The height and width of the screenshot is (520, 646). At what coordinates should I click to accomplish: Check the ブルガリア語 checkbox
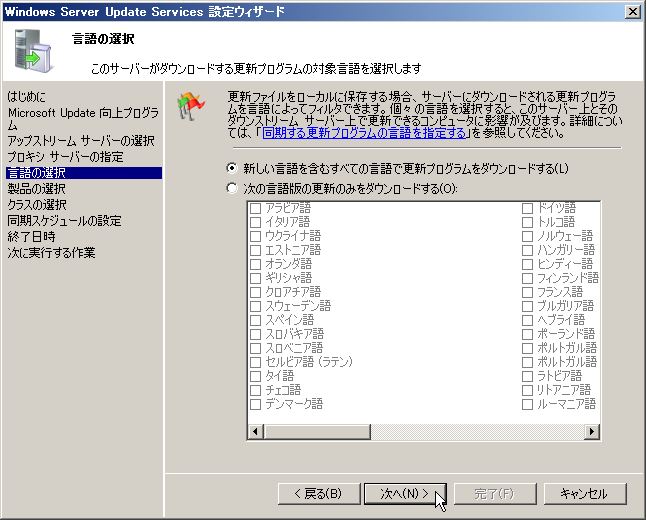[527, 306]
